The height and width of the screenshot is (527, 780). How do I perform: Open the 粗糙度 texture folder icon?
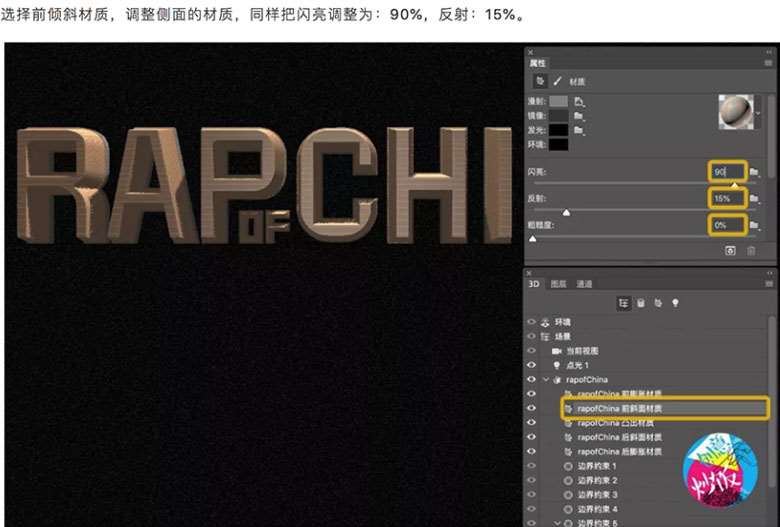(x=755, y=225)
